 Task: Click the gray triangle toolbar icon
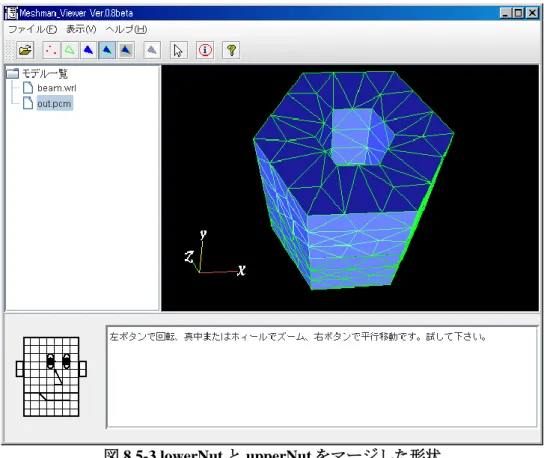[x=152, y=50]
